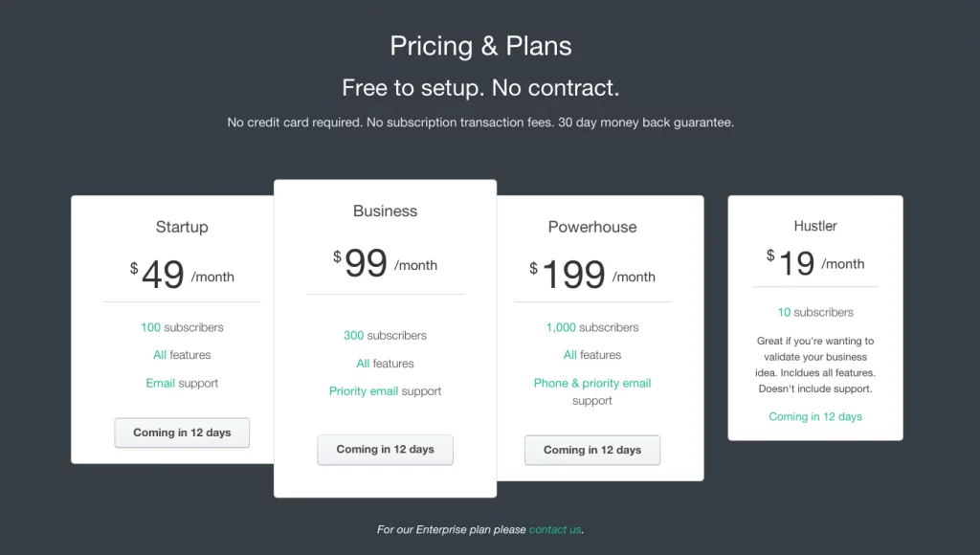Click Powerhouse plan's Coming in 12 days button
Image resolution: width=980 pixels, height=555 pixels.
(591, 450)
